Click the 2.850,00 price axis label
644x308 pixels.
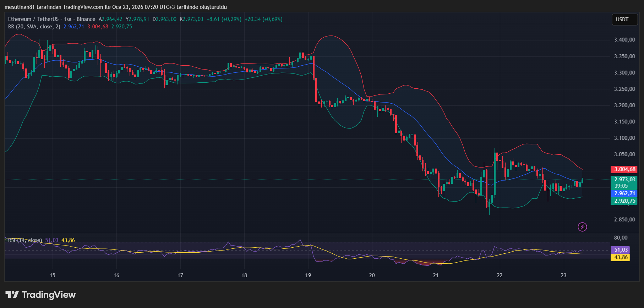pos(624,220)
